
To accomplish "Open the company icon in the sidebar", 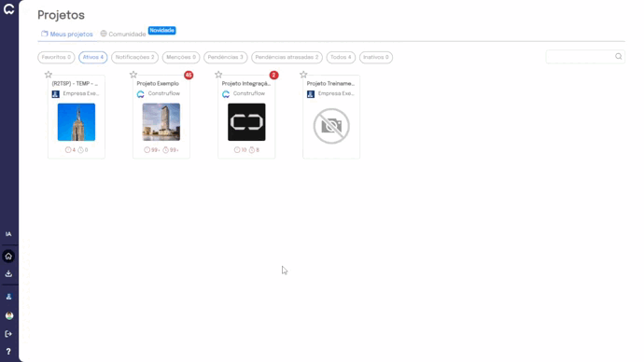I will tap(8, 297).
